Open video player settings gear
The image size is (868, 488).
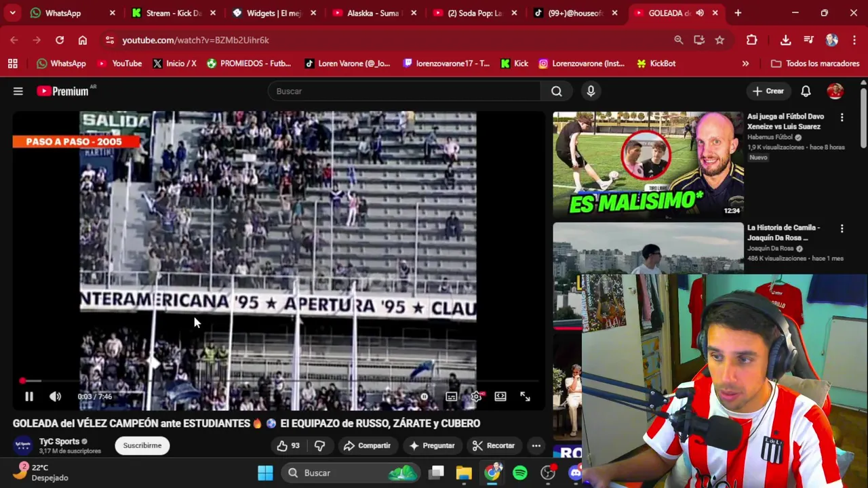tap(476, 397)
